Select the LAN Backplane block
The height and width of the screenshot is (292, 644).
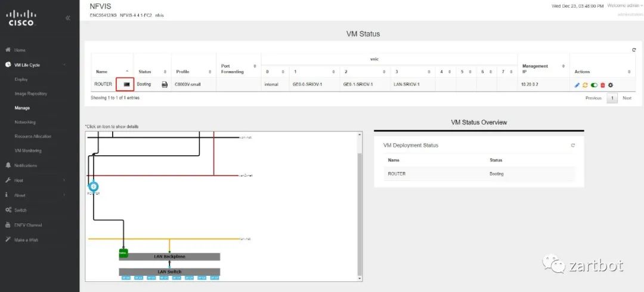point(169,257)
